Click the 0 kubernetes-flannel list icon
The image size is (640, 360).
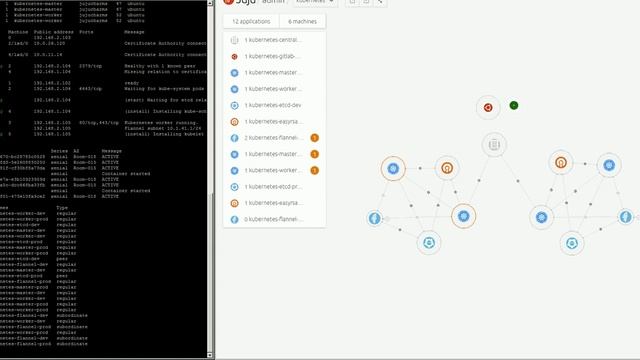[x=234, y=219]
